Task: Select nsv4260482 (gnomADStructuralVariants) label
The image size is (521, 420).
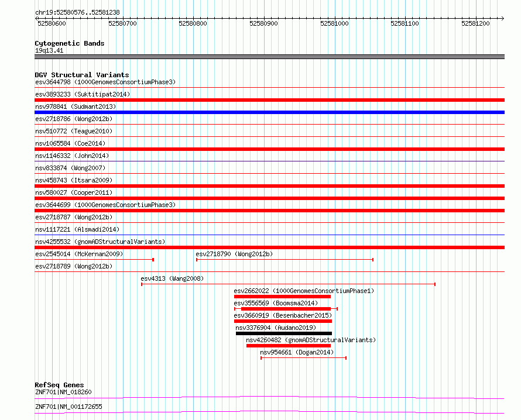Action: coord(311,340)
